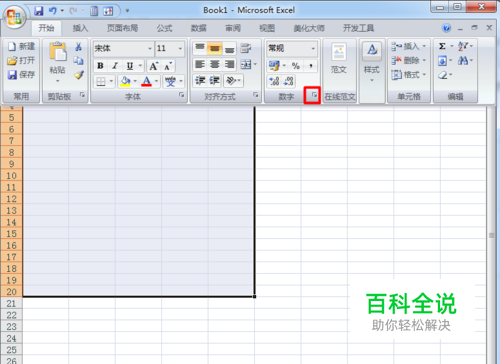Open the 样式 styles button
500x364 pixels.
[x=372, y=62]
